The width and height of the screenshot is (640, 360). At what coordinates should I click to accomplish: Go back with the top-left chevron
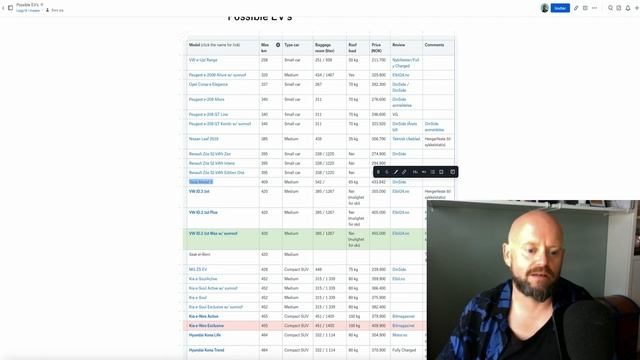(3, 8)
